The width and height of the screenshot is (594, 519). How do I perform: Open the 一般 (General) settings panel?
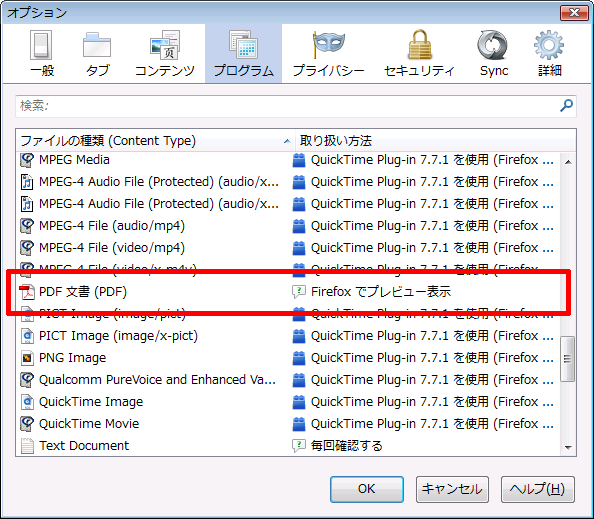point(42,54)
